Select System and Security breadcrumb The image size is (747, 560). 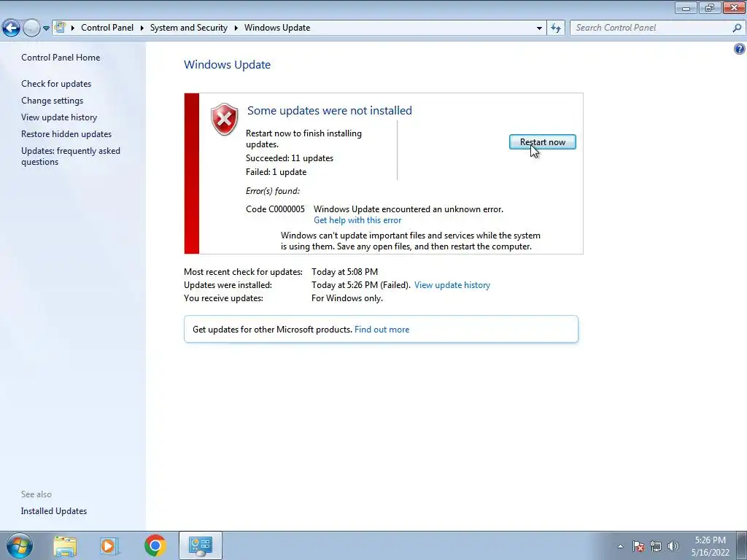tap(189, 28)
